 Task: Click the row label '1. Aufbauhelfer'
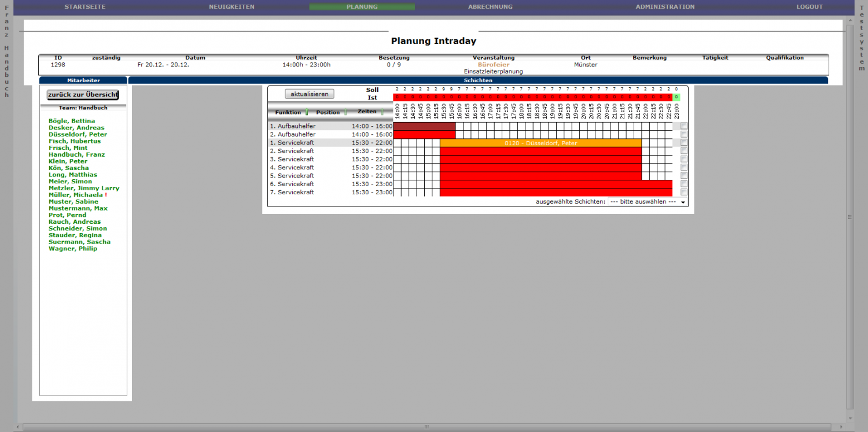tap(293, 126)
